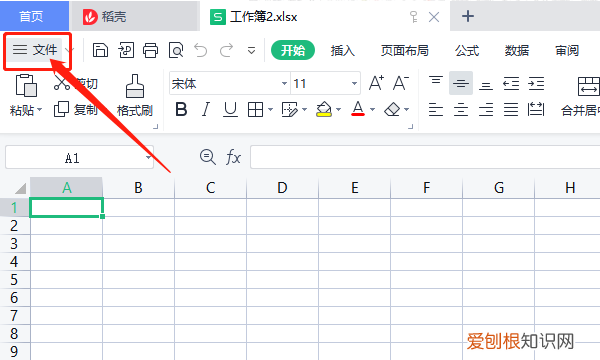Click the Paste clipboard icon
This screenshot has height=360, width=600.
(26, 85)
